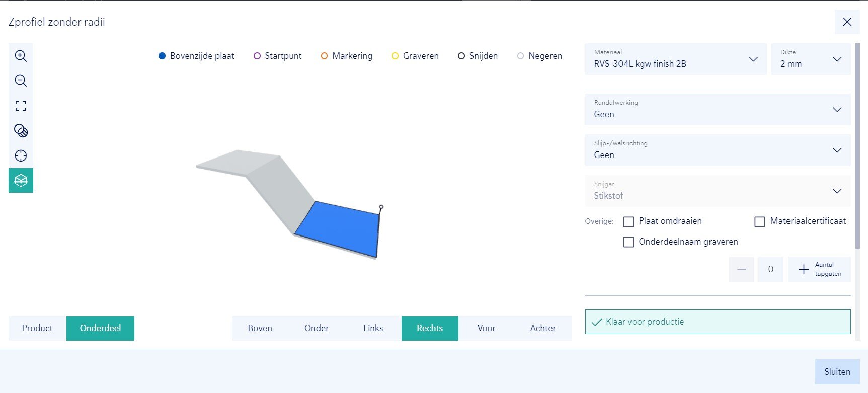Switch to the Product tab
868x393 pixels.
(x=37, y=328)
